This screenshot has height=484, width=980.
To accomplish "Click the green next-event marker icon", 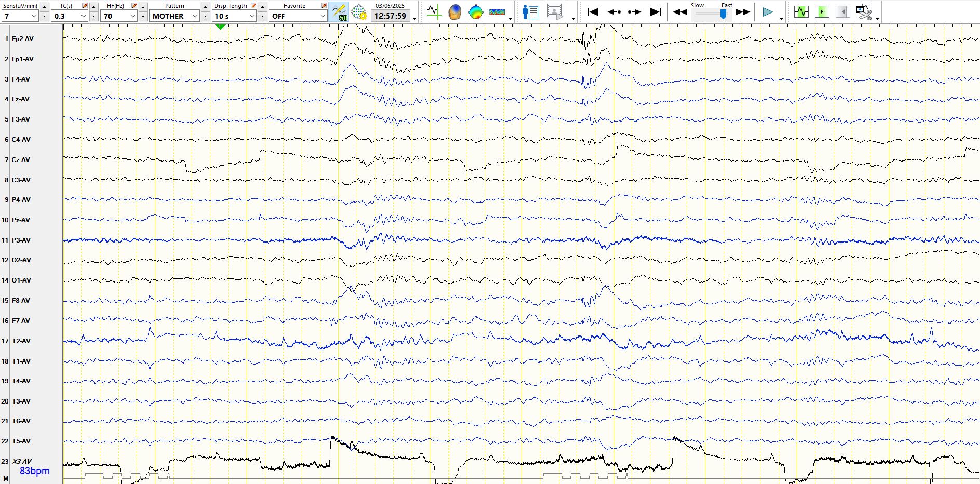I will point(822,11).
